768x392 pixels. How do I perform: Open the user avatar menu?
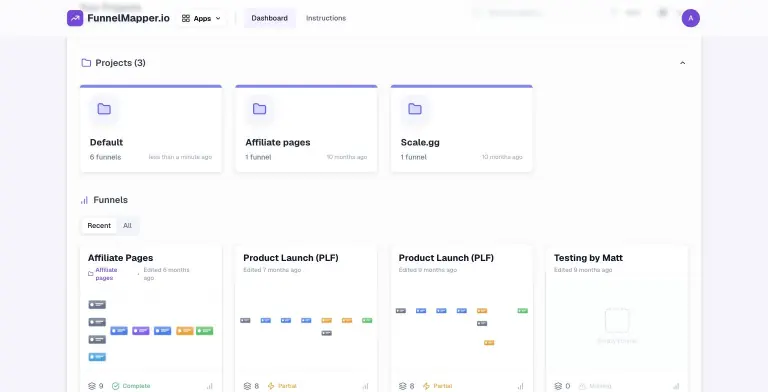tap(691, 18)
